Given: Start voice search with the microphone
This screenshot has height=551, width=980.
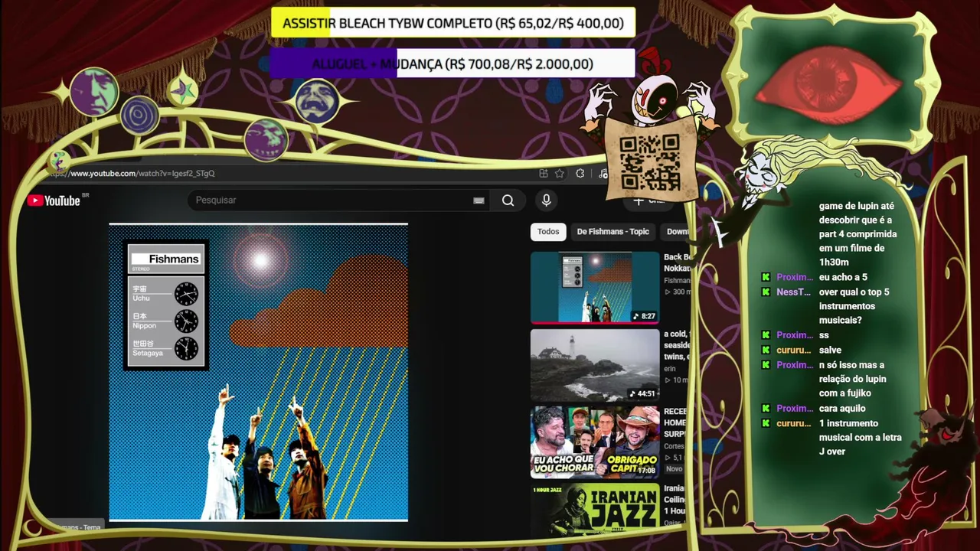Looking at the screenshot, I should click(546, 201).
